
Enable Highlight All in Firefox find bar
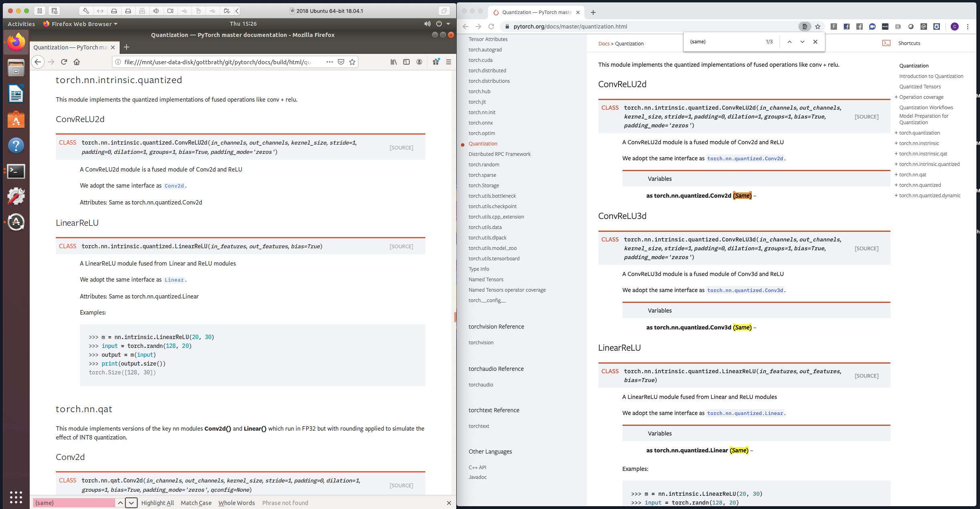[x=158, y=503]
